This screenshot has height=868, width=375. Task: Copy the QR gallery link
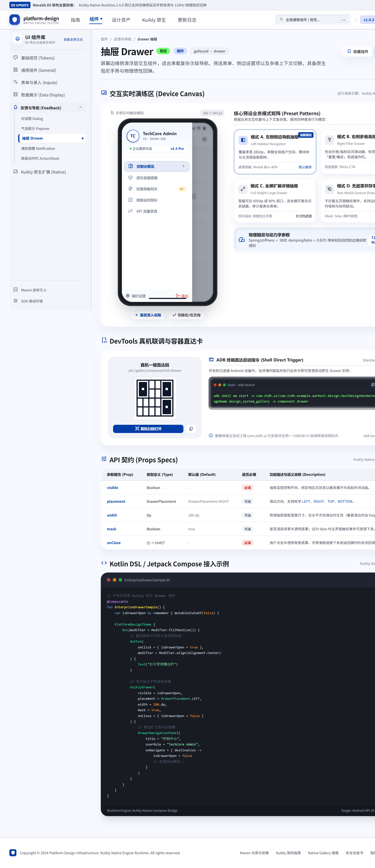tap(191, 429)
